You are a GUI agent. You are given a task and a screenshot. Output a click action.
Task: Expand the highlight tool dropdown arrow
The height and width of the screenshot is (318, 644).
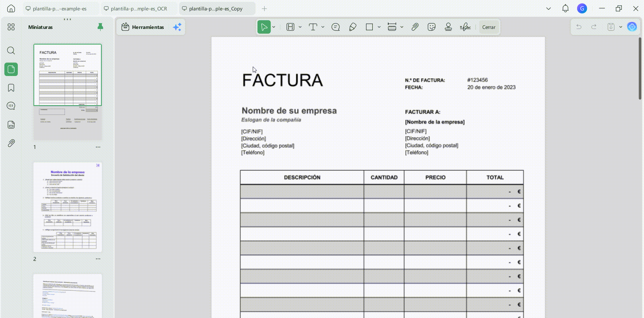point(300,27)
